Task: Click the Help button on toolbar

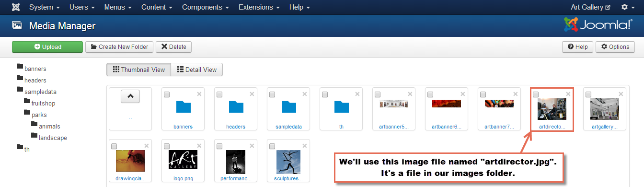Action: (577, 47)
